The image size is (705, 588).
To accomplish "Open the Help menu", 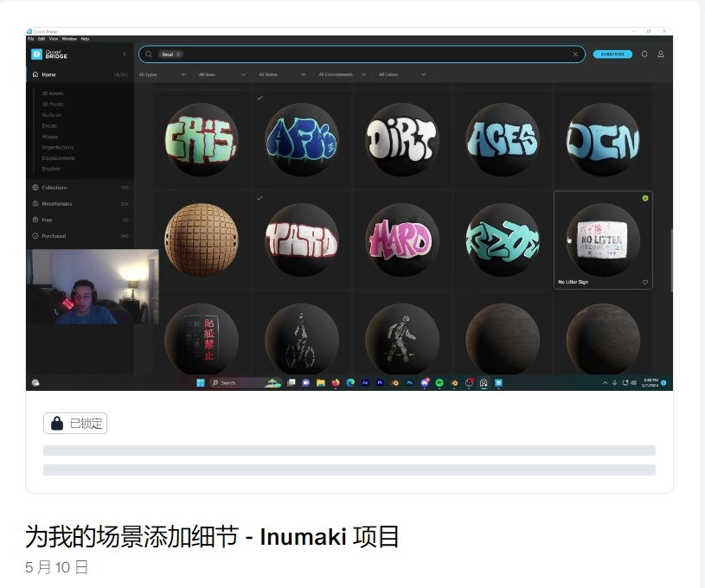I will click(85, 39).
